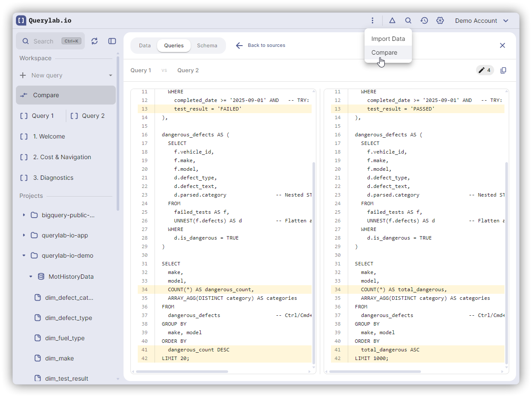Click the copy icon above the diff
Screen dimensions: 532x397
coord(503,70)
